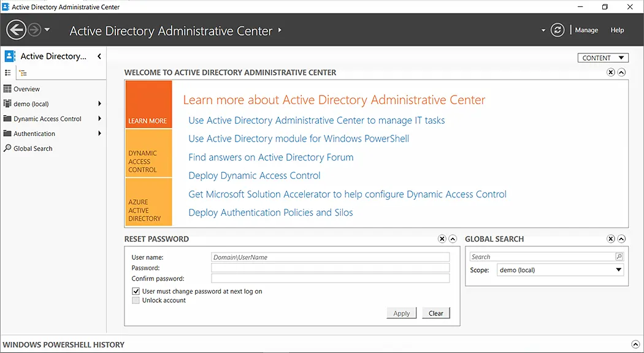Click the Refresh icon in the header
This screenshot has width=644, height=353.
pyautogui.click(x=558, y=30)
